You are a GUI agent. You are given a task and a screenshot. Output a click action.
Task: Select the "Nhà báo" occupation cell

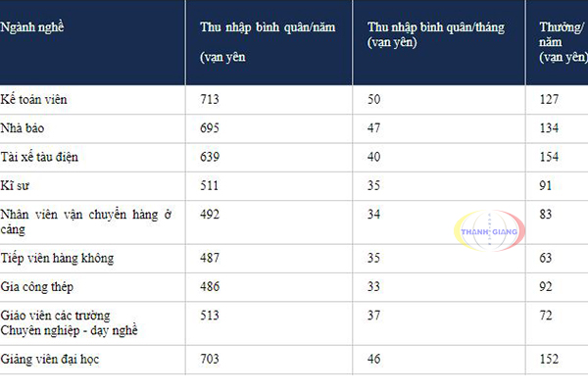click(25, 128)
